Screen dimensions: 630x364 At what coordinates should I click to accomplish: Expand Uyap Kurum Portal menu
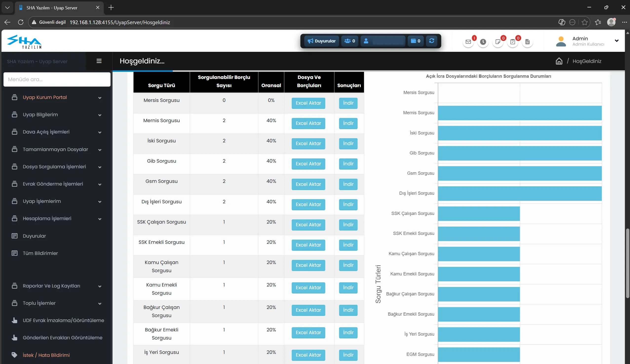(x=57, y=97)
